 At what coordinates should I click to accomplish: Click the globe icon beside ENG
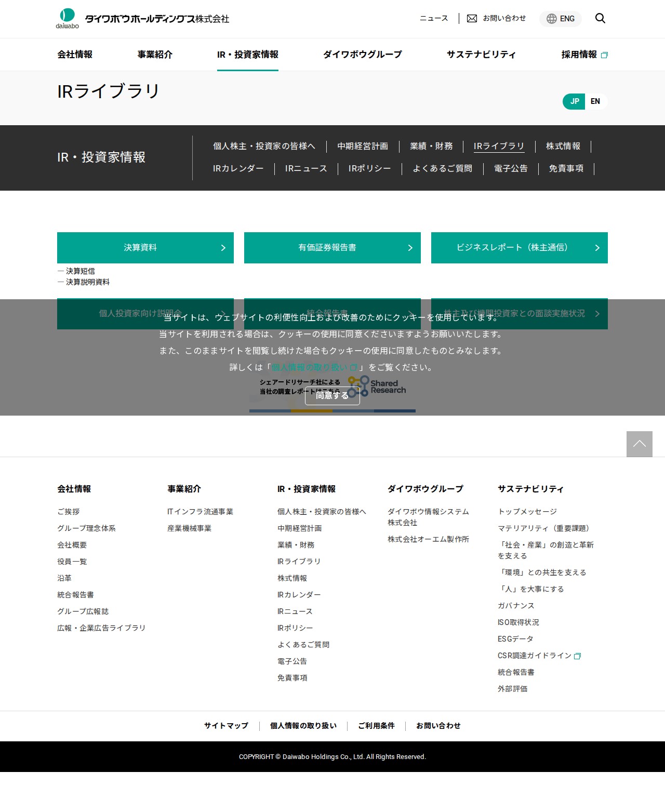(552, 19)
